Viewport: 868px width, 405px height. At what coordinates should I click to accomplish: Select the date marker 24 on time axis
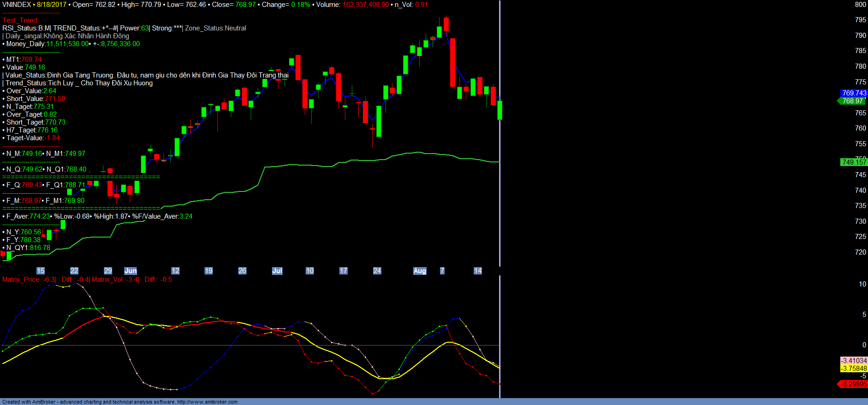pyautogui.click(x=377, y=271)
